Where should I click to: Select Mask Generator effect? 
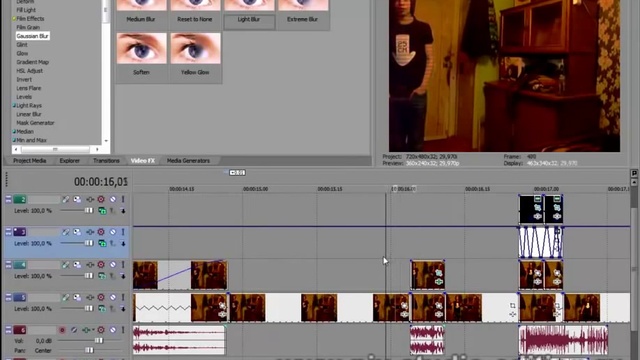35,123
